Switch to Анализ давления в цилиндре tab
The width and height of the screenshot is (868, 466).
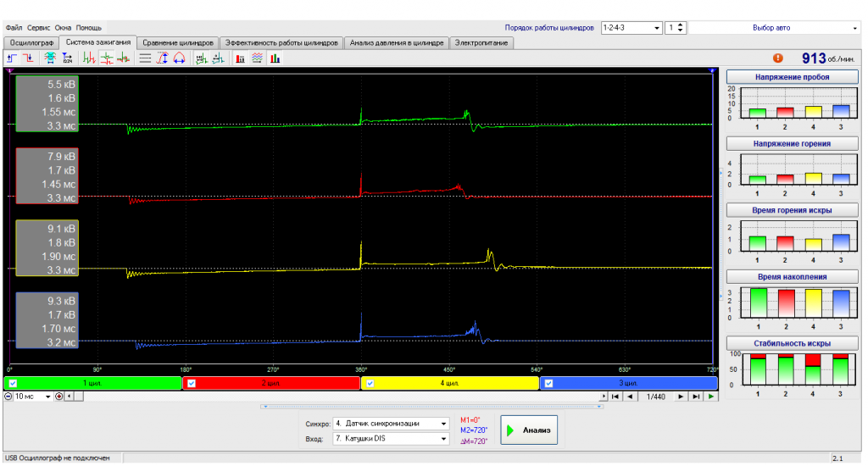(x=397, y=42)
